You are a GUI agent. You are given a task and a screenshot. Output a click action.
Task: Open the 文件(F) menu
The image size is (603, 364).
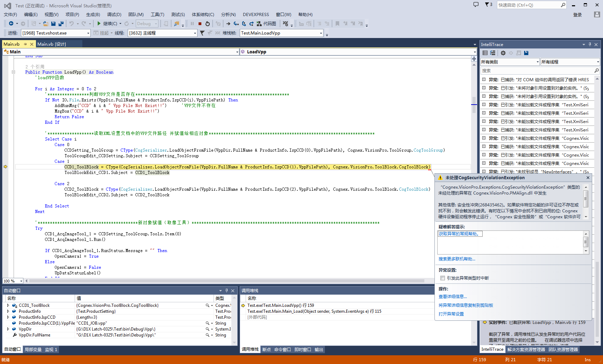point(10,14)
